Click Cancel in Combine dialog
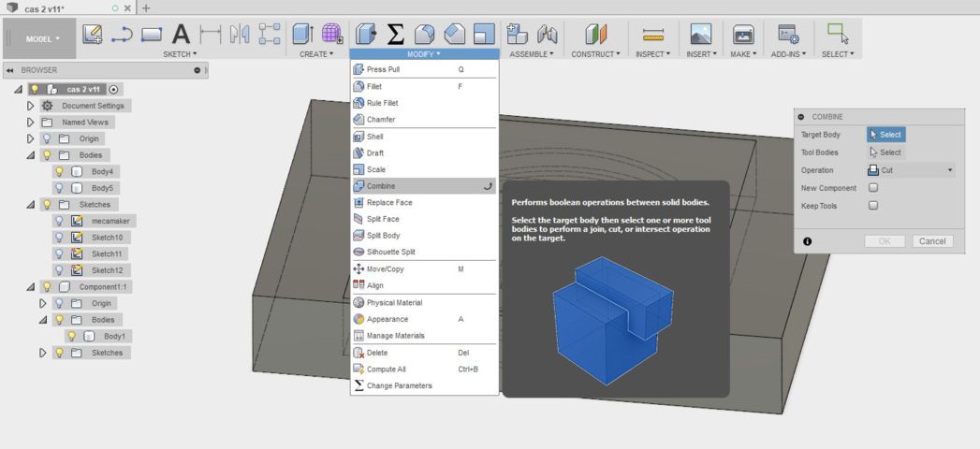Viewport: 980px width, 449px height. coord(932,241)
